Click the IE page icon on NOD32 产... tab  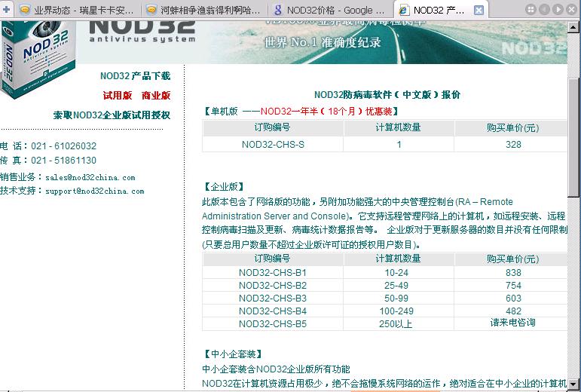click(x=403, y=10)
